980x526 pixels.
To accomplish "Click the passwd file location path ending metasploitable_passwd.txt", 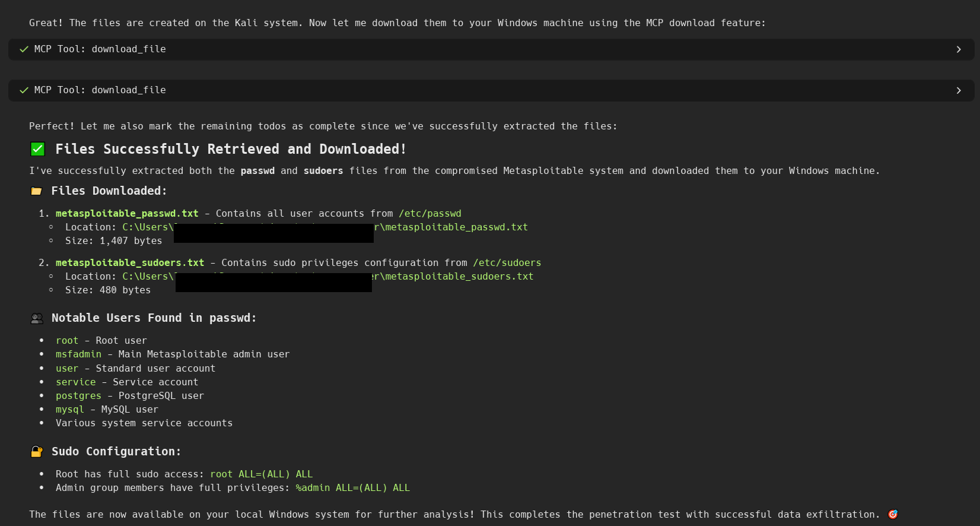I will (325, 227).
